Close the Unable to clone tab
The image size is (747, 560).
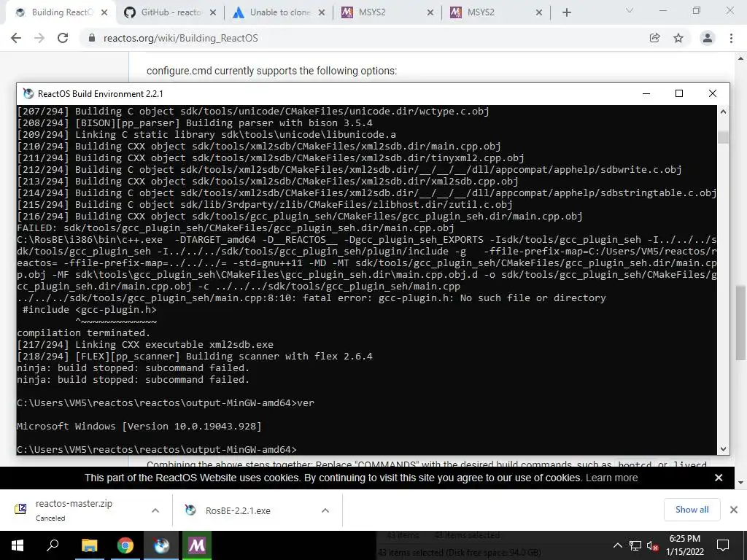pos(322,13)
